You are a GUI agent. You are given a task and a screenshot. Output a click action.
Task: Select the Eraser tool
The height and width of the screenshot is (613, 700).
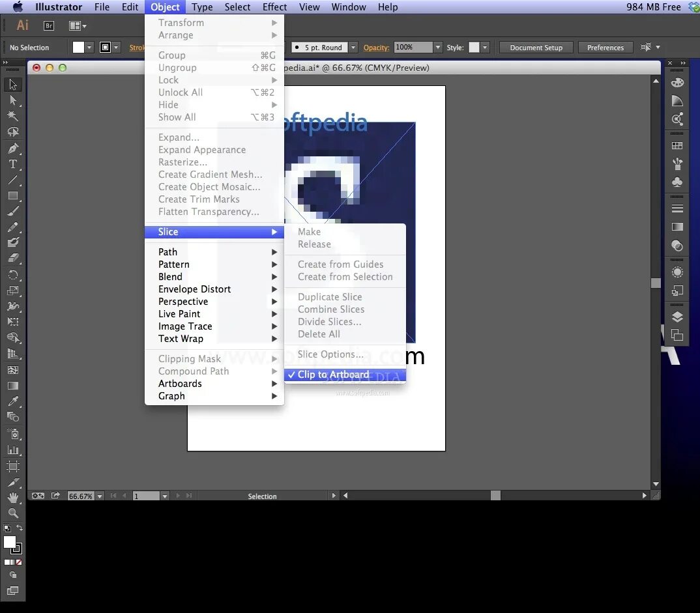pyautogui.click(x=13, y=258)
